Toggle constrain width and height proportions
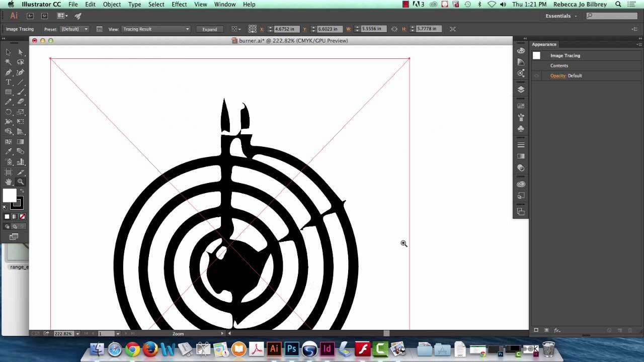This screenshot has height=362, width=644. pyautogui.click(x=394, y=29)
